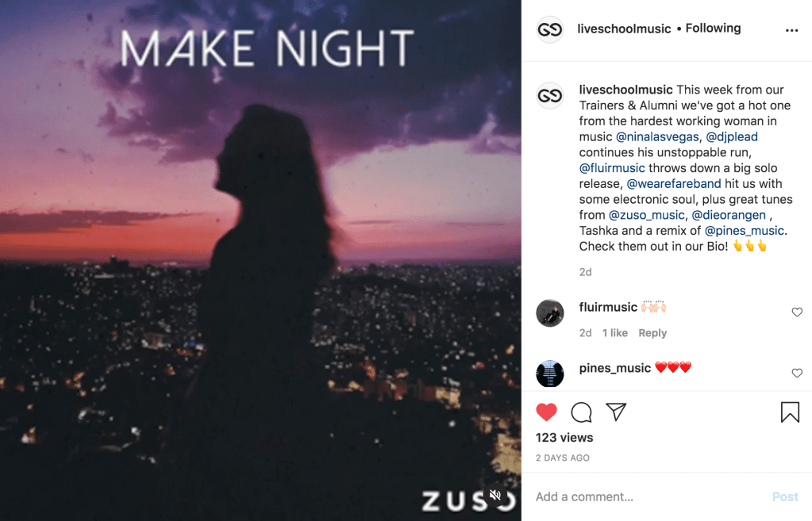Viewport: 812px width, 521px height.
Task: Open fluirmusic commenter avatar
Action: coord(549,313)
